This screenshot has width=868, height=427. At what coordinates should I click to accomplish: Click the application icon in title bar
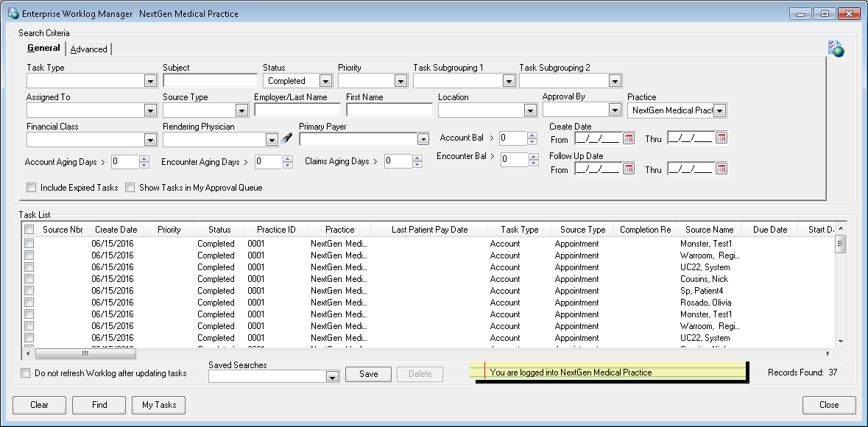[14, 14]
